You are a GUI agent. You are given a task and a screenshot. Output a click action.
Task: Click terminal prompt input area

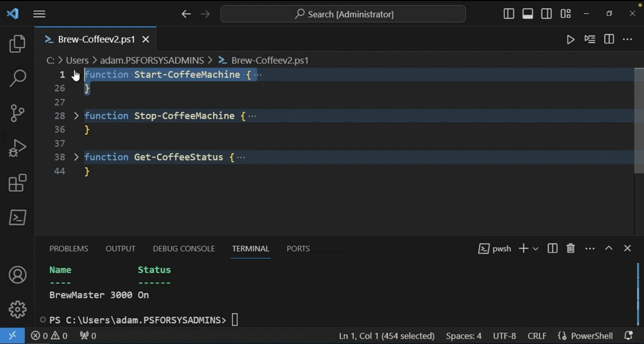coord(235,320)
